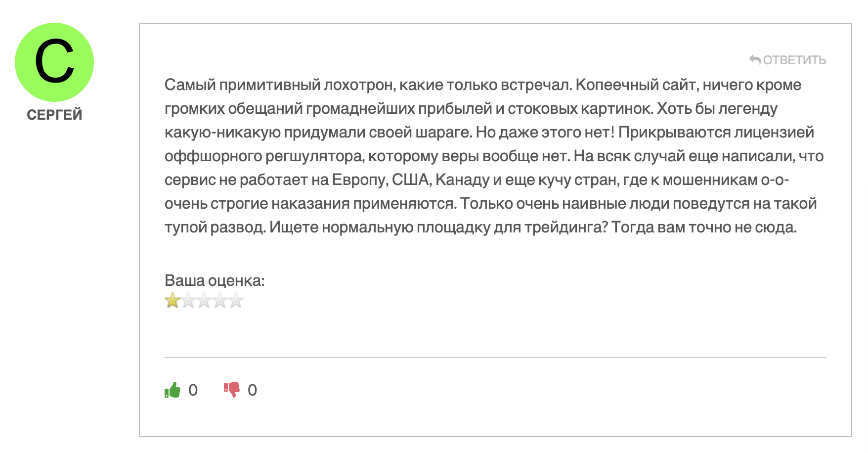Click the ОТВЕТИТЬ reply link
The height and width of the screenshot is (453, 868).
787,60
